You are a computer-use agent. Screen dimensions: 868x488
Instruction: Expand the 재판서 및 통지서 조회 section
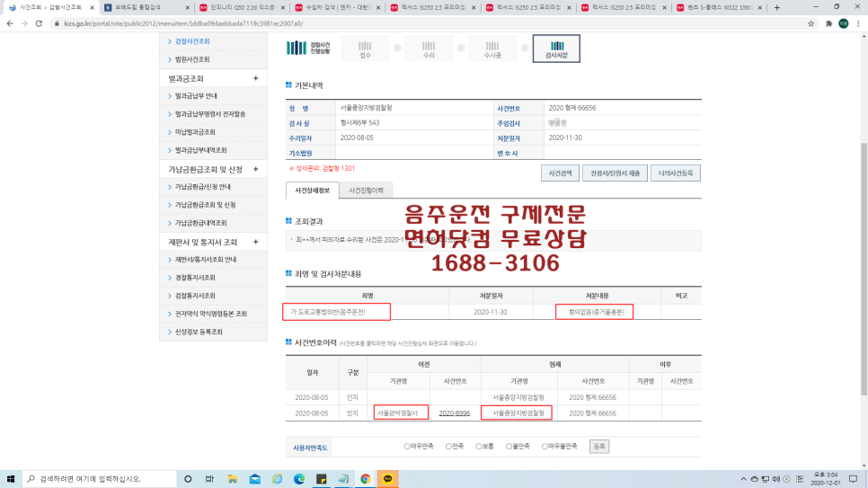click(x=255, y=242)
